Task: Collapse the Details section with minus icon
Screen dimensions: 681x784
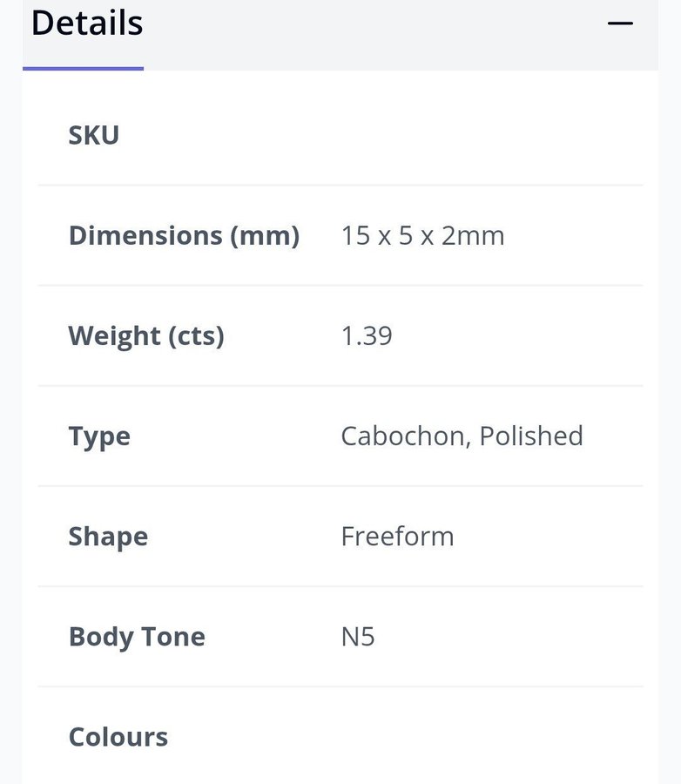Action: (620, 24)
